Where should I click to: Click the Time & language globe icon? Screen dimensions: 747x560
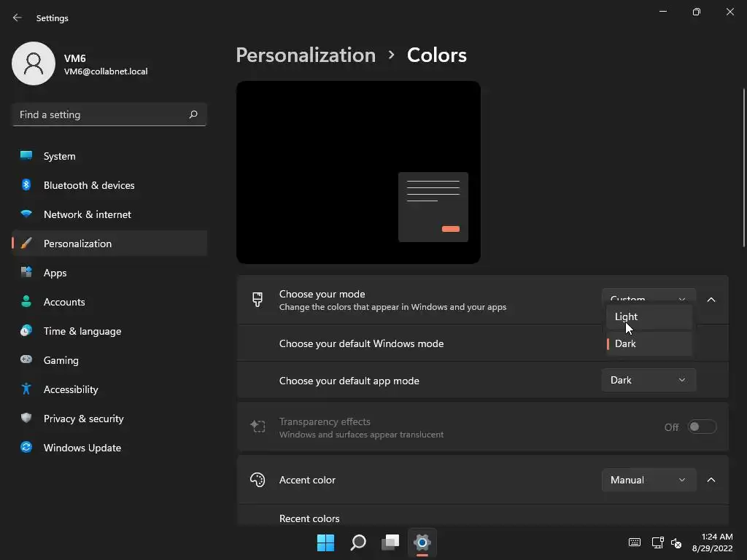click(26, 330)
